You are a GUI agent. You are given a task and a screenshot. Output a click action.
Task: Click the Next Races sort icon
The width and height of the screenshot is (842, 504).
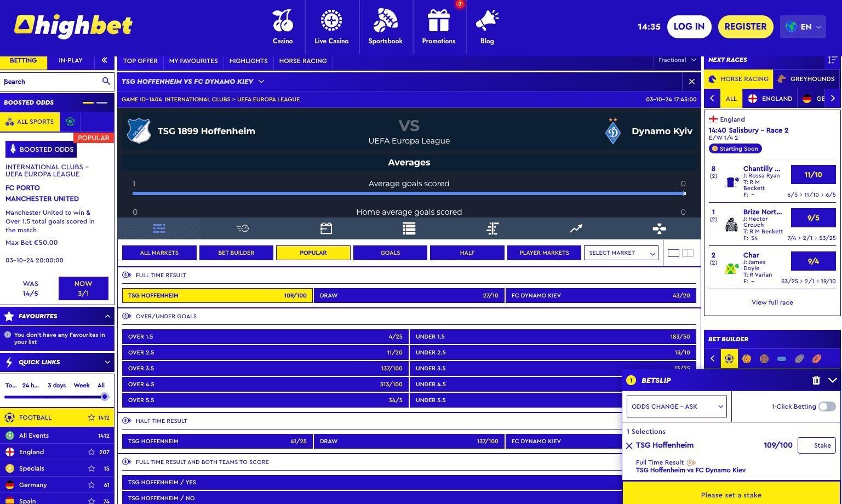[832, 60]
